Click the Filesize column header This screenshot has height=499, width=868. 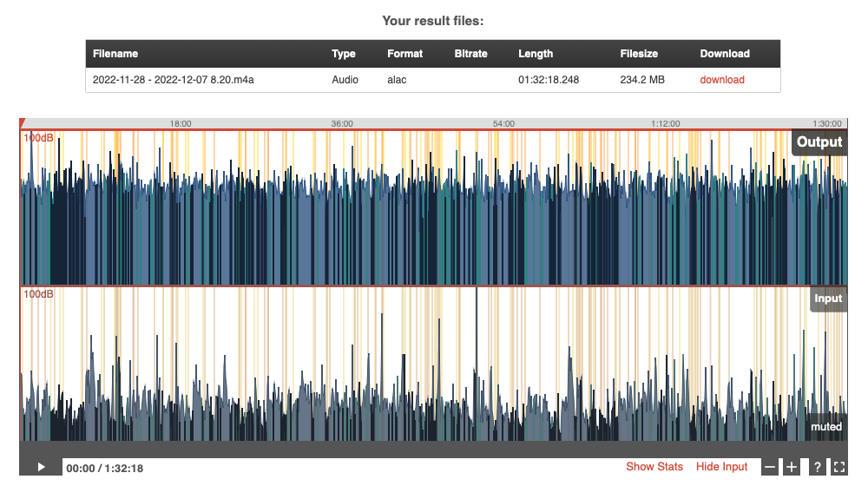(639, 54)
